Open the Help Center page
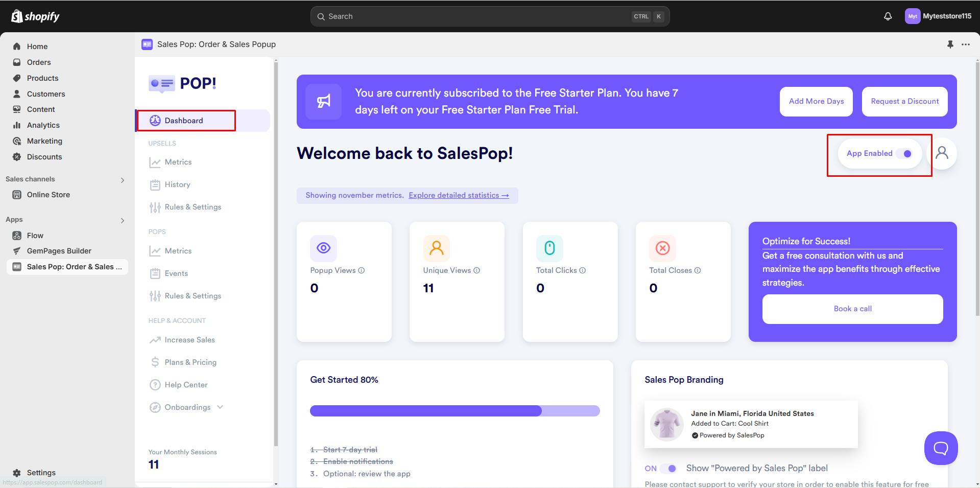This screenshot has height=488, width=980. pos(186,384)
